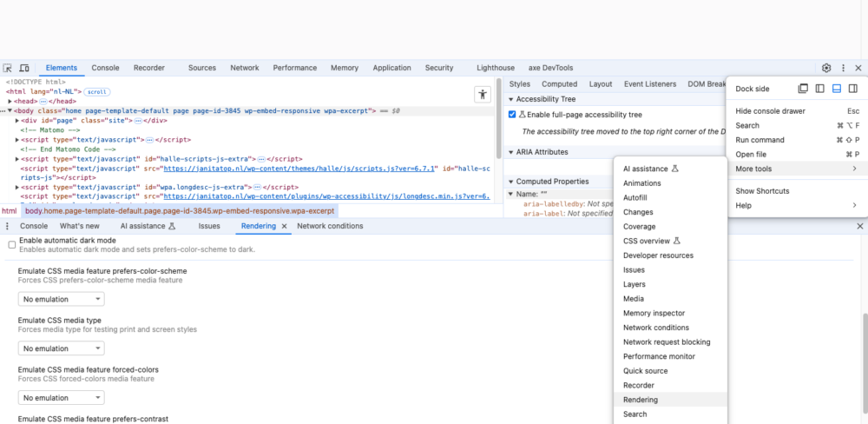Screen dimensions: 868x424
Task: Collapse the ARIA Attributes section
Action: [511, 152]
